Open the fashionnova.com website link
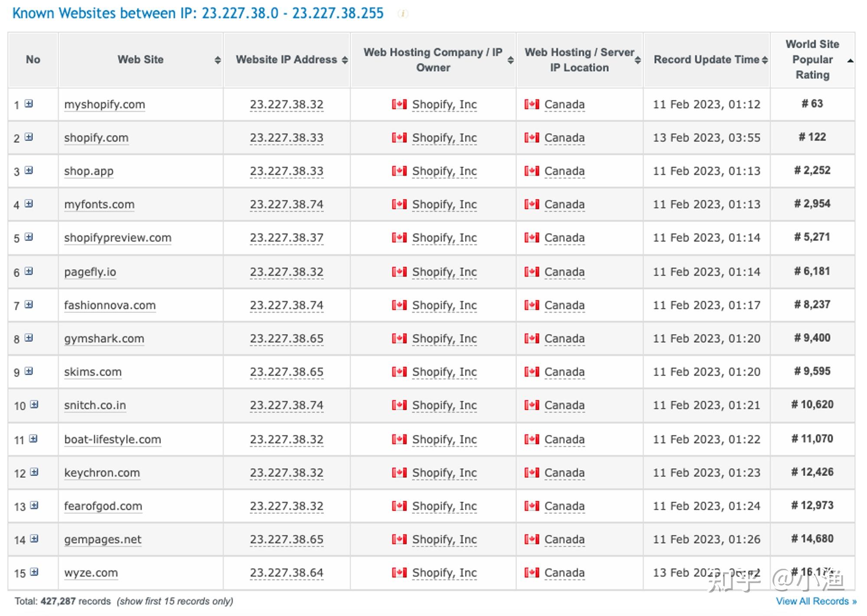The width and height of the screenshot is (867, 616). (110, 305)
